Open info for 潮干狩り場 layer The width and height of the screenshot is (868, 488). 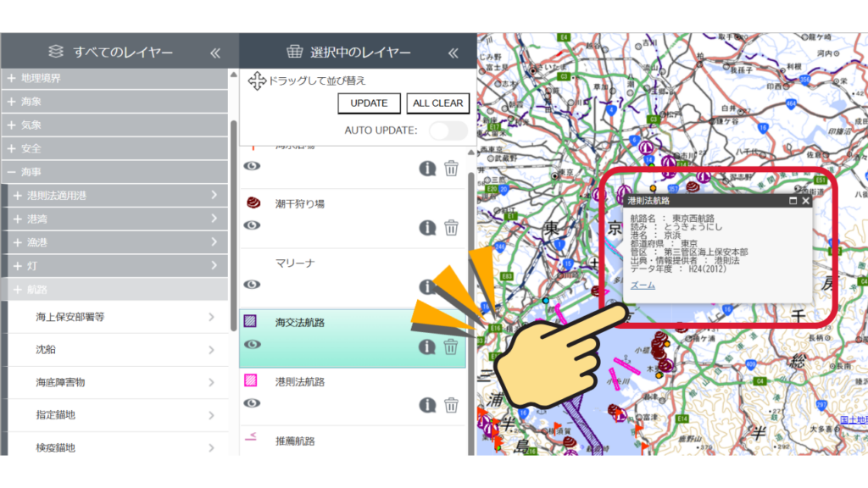point(427,227)
